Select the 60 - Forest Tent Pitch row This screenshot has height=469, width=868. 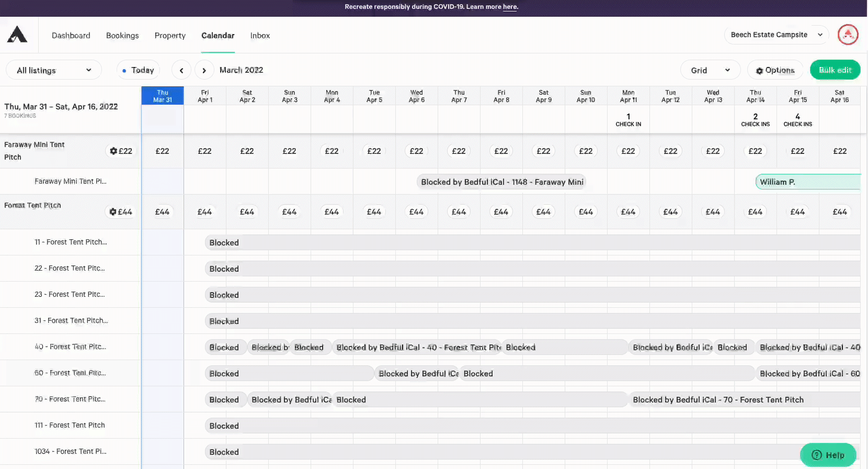(70, 373)
